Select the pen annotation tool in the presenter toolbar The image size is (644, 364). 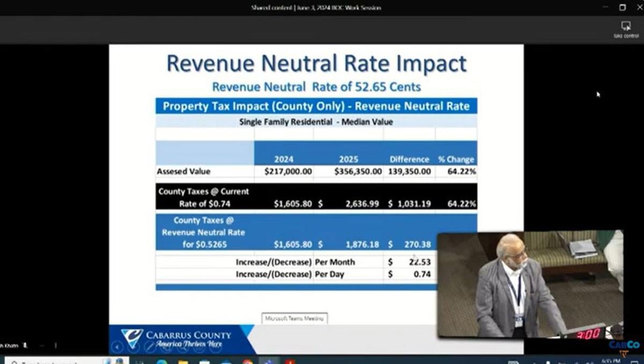click(x=149, y=347)
